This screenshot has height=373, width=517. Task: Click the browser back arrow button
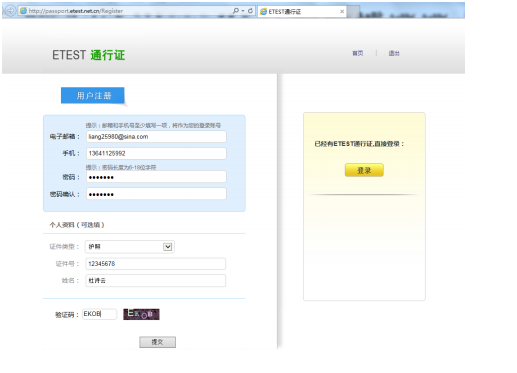(x=10, y=11)
